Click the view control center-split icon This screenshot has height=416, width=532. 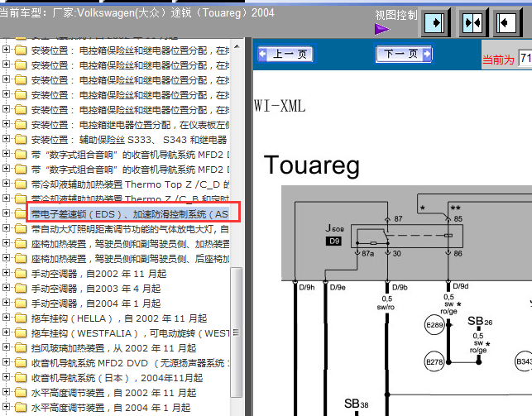tap(472, 22)
